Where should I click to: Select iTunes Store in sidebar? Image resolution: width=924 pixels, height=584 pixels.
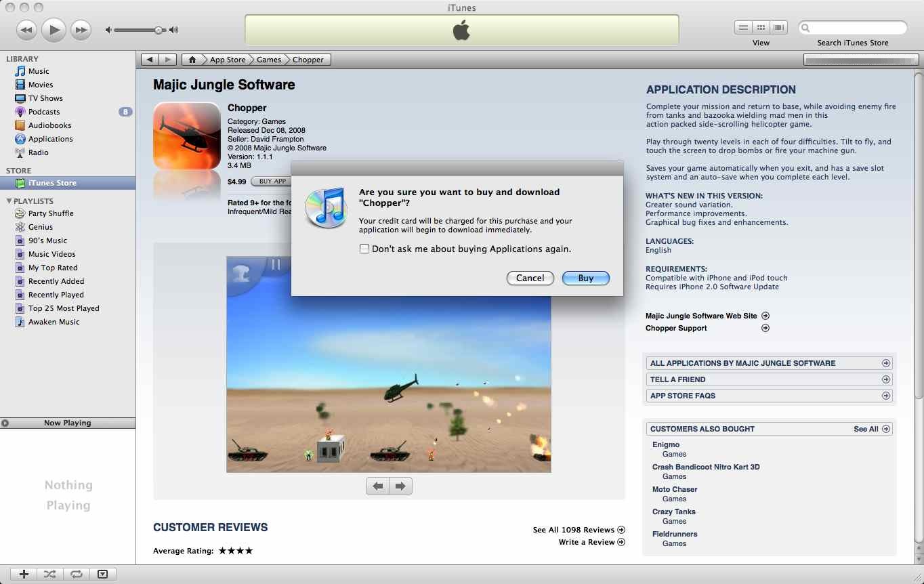pyautogui.click(x=68, y=183)
